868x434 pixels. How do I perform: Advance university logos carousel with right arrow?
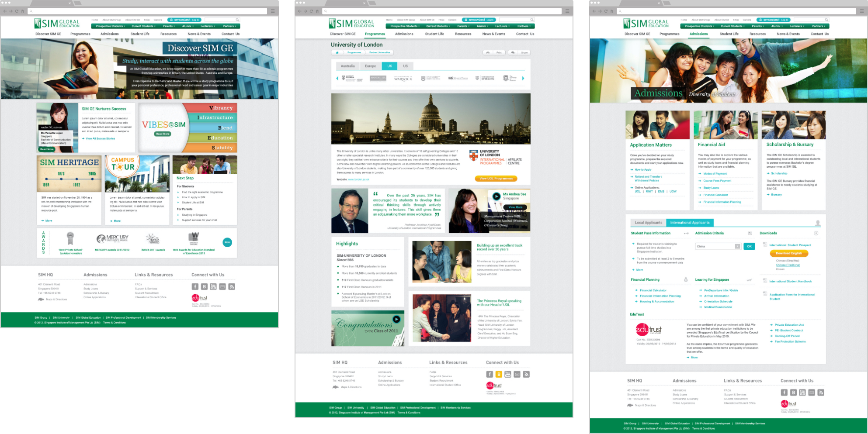click(x=523, y=79)
